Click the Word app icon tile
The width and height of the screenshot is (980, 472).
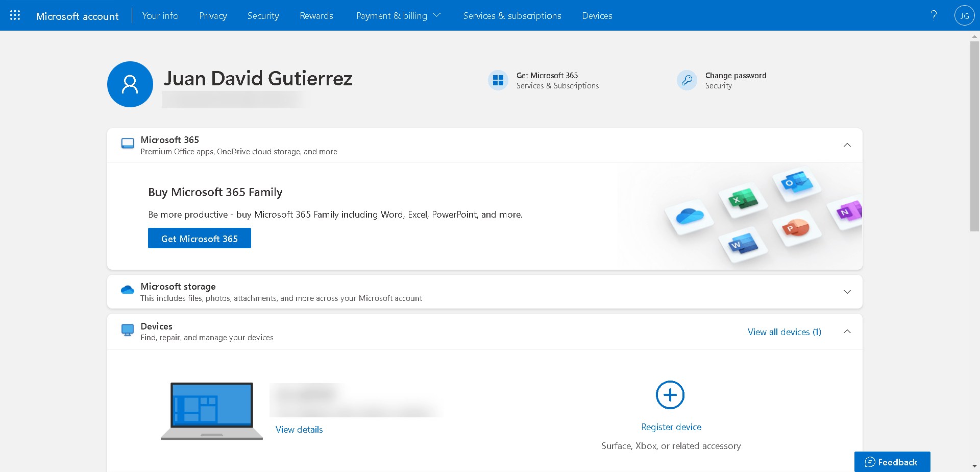click(743, 245)
